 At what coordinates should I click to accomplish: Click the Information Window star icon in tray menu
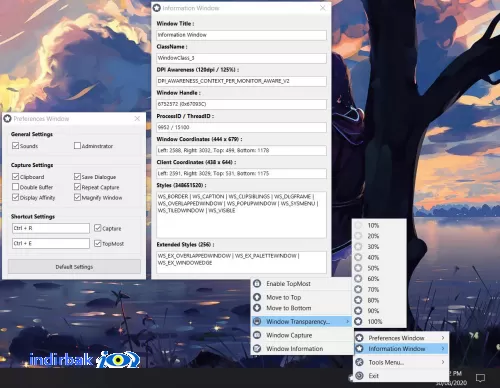[x=359, y=349]
